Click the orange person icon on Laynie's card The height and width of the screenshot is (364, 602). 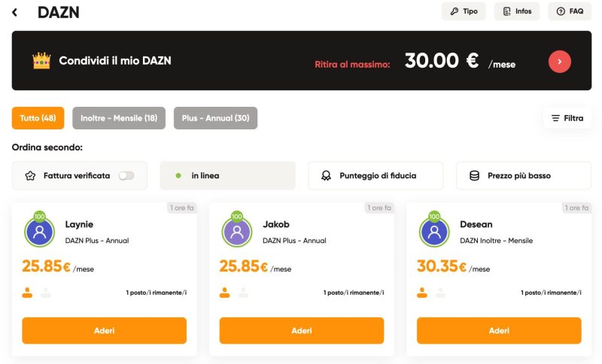point(28,293)
